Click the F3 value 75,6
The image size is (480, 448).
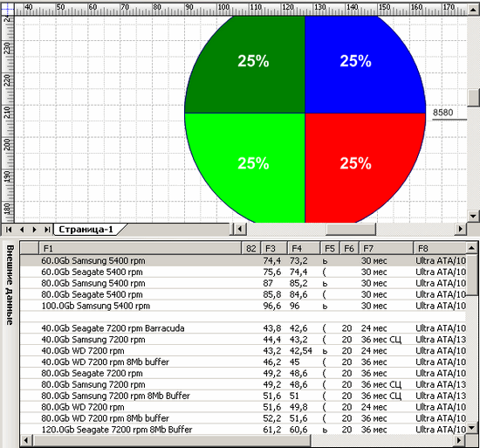click(x=271, y=272)
